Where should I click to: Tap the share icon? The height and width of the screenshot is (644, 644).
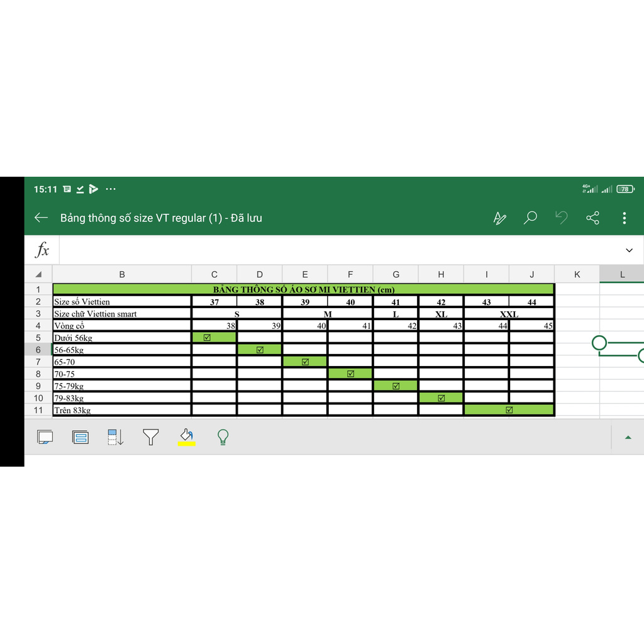592,218
